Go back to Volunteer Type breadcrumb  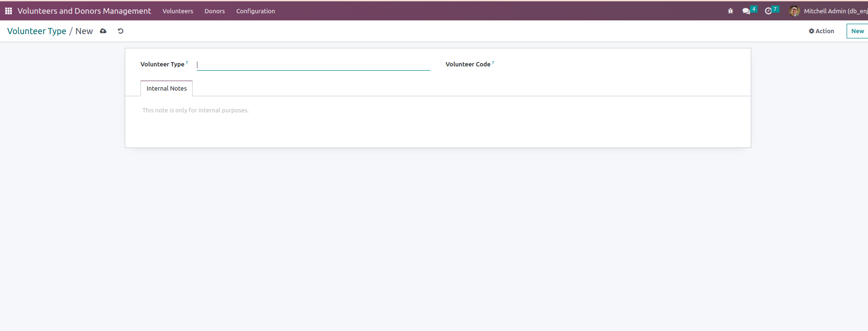[37, 31]
